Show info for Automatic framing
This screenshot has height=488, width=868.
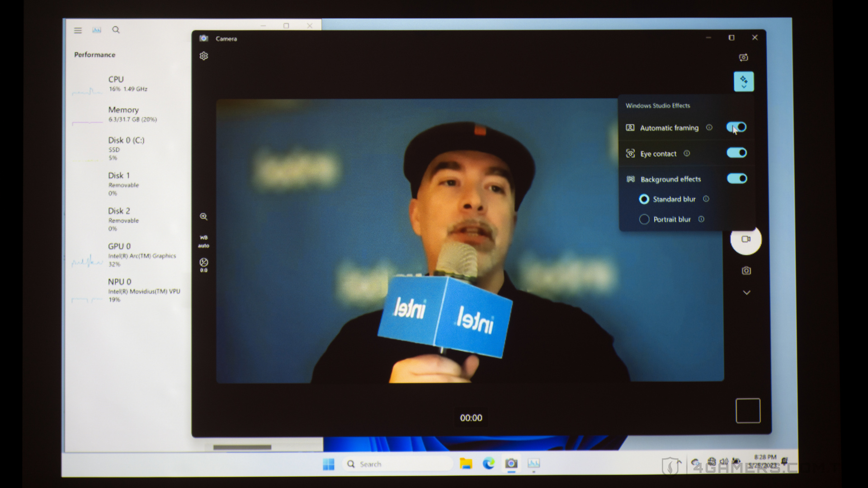pyautogui.click(x=709, y=128)
